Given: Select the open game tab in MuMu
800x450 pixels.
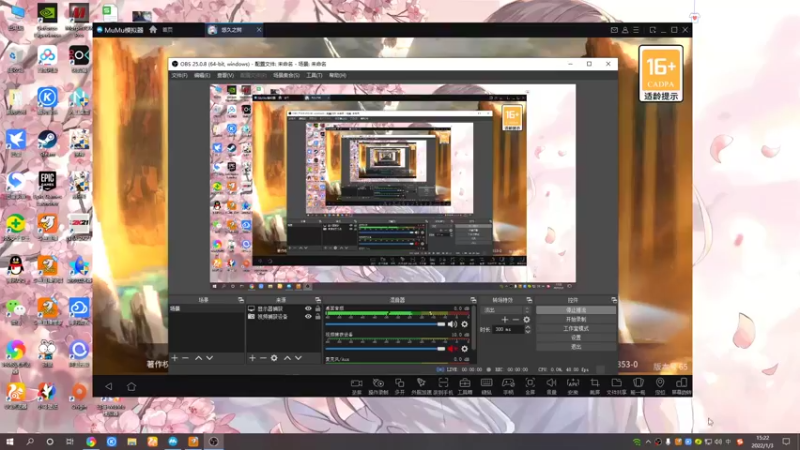Looking at the screenshot, I should click(x=232, y=30).
